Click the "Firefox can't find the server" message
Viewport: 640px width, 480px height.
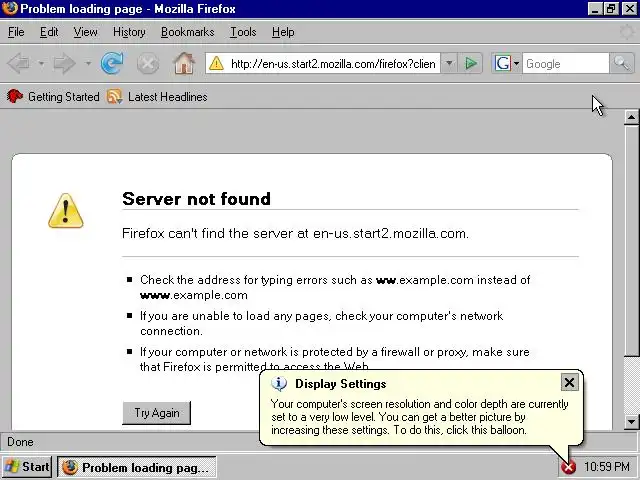click(x=295, y=233)
